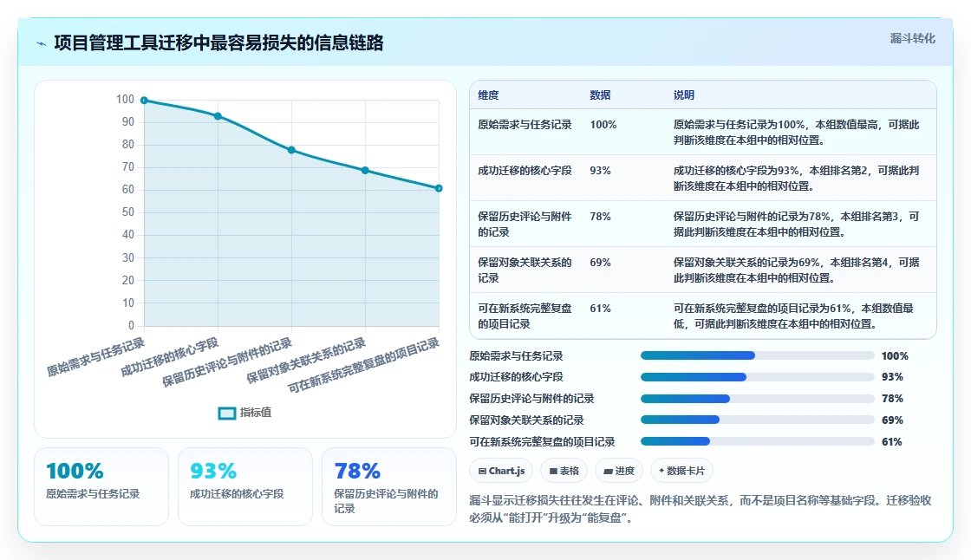Click the description saying 本组排名第4
The height and width of the screenshot is (560, 971).
(796, 270)
